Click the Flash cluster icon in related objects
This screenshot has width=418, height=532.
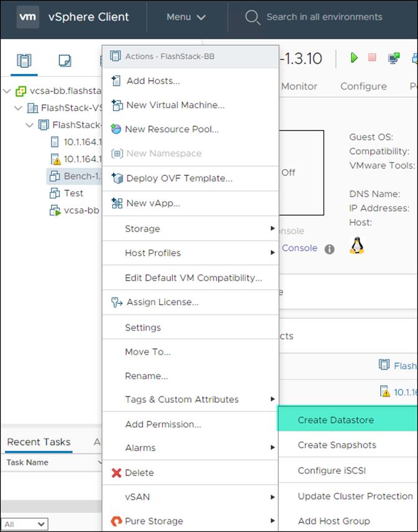tap(384, 365)
